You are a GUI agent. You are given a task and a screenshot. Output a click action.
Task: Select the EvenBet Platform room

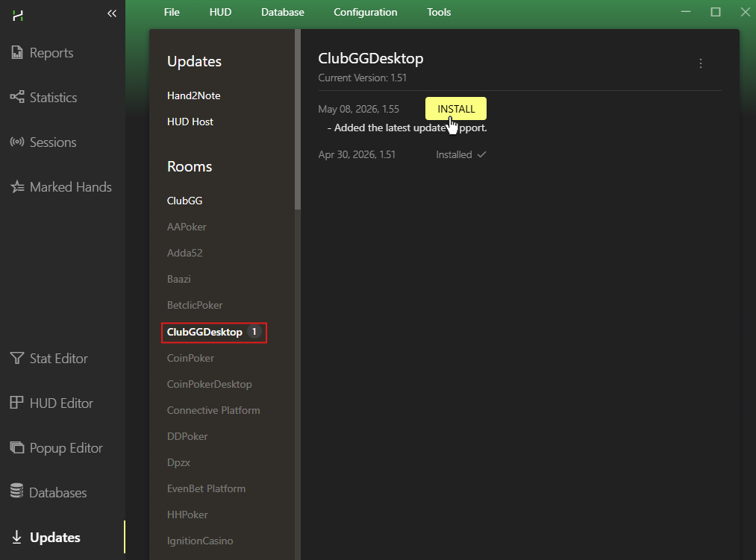207,488
